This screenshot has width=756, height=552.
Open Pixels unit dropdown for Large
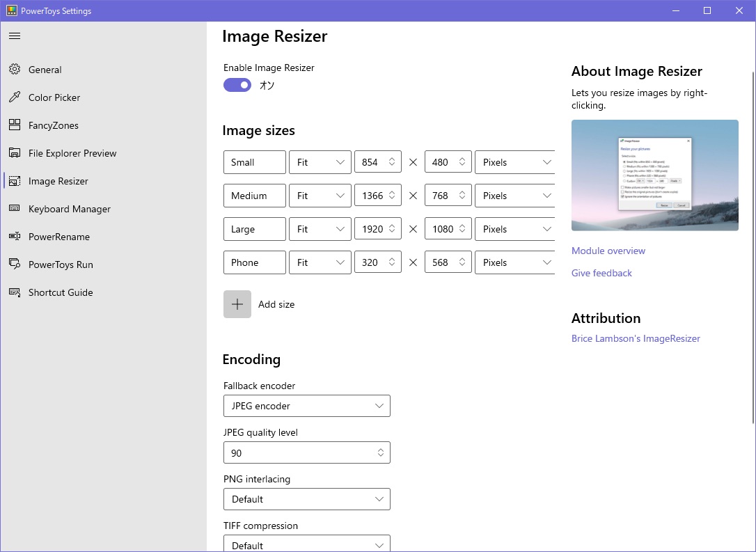click(x=515, y=229)
